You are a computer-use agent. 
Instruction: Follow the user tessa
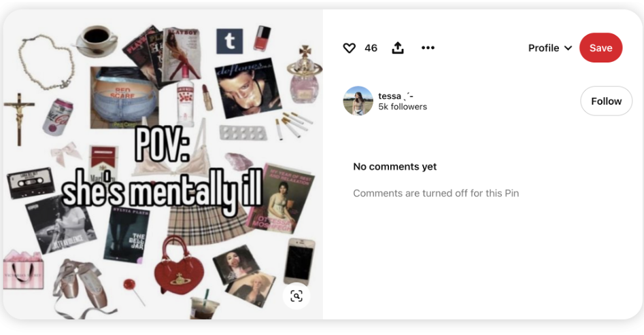pos(606,101)
